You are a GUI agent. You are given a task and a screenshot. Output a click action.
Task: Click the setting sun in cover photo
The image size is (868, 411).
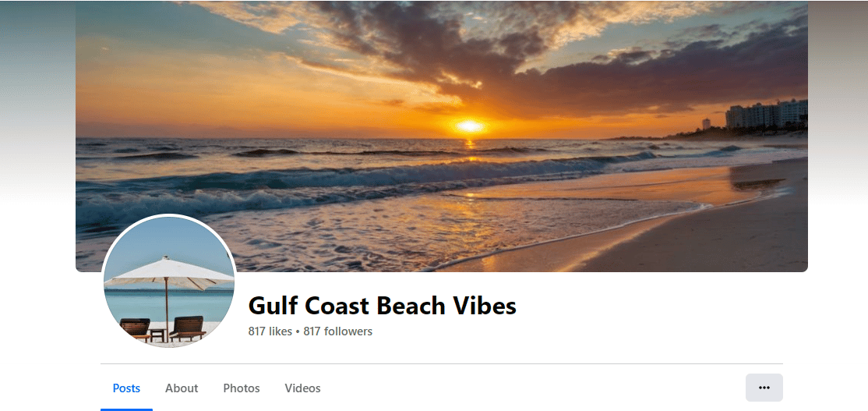coord(470,126)
